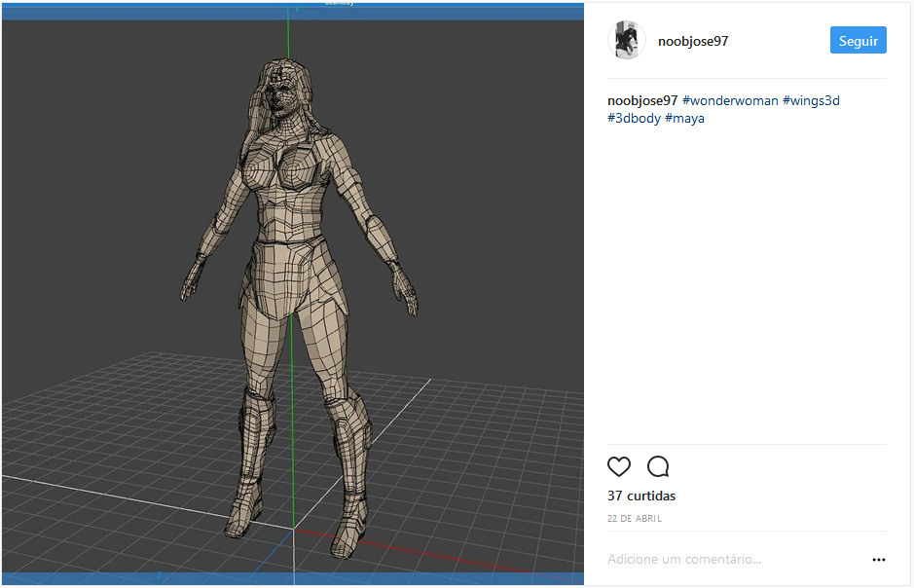Screen dimensions: 914x588
Task: Like the post with heart icon
Action: click(x=619, y=466)
